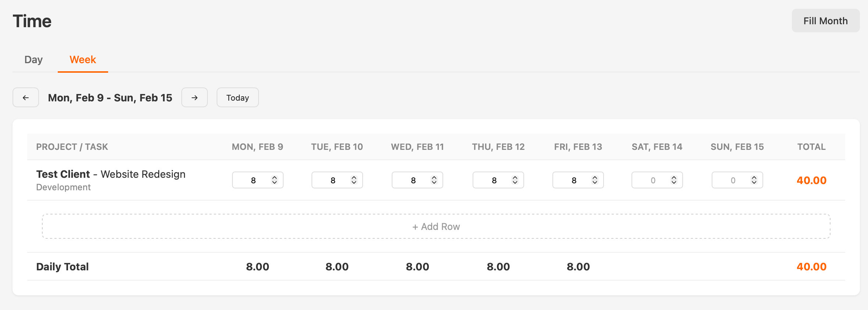Click the Test Client project name
The image size is (868, 310).
[63, 174]
